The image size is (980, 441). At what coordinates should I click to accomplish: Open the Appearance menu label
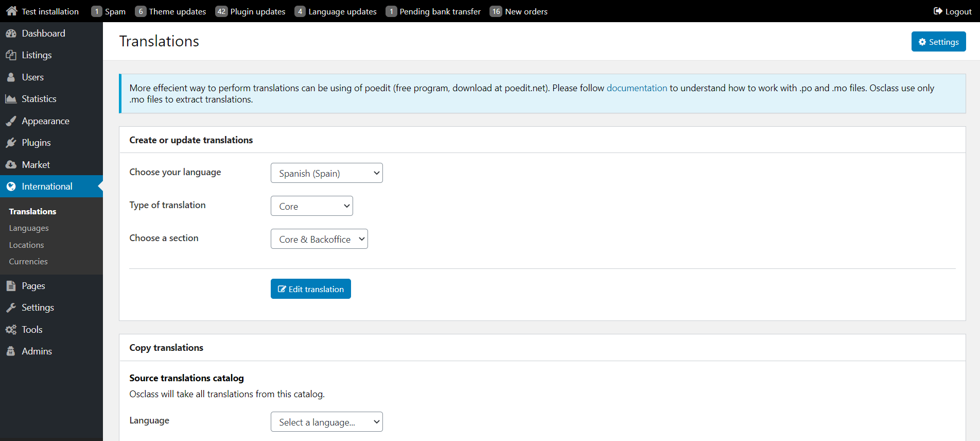coord(45,121)
